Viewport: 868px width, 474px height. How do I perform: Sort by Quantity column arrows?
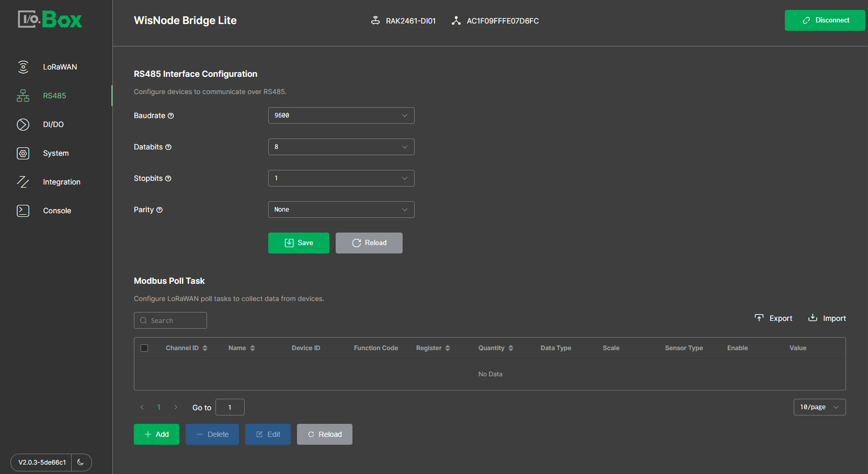tap(511, 348)
